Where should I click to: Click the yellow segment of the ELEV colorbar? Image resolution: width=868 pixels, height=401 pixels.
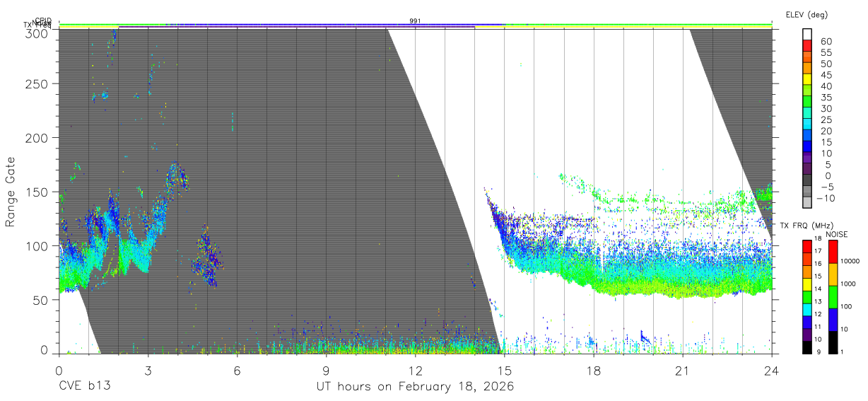click(808, 81)
